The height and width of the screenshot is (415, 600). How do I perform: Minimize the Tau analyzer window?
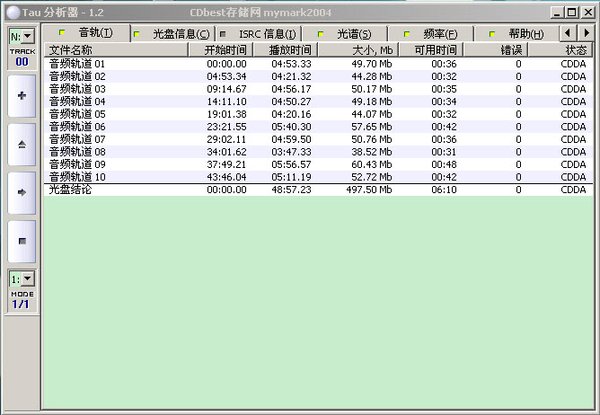(558, 13)
